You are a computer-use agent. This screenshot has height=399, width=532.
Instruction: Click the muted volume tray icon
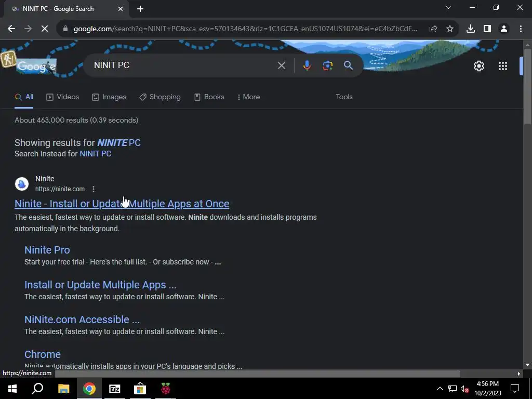point(464,389)
